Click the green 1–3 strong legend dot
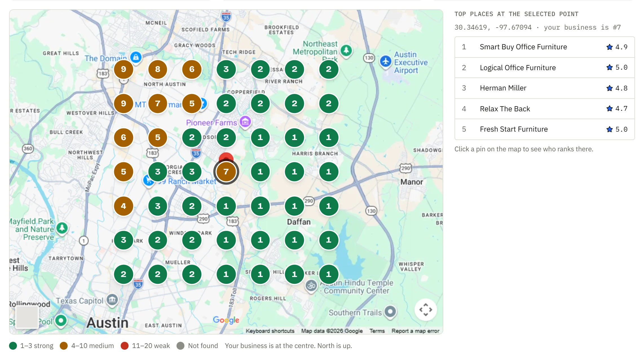 point(13,346)
